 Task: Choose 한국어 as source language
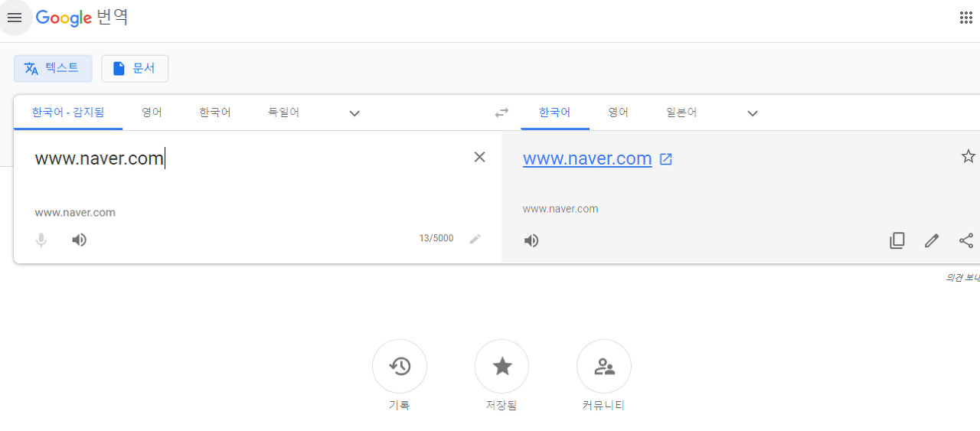coord(215,113)
